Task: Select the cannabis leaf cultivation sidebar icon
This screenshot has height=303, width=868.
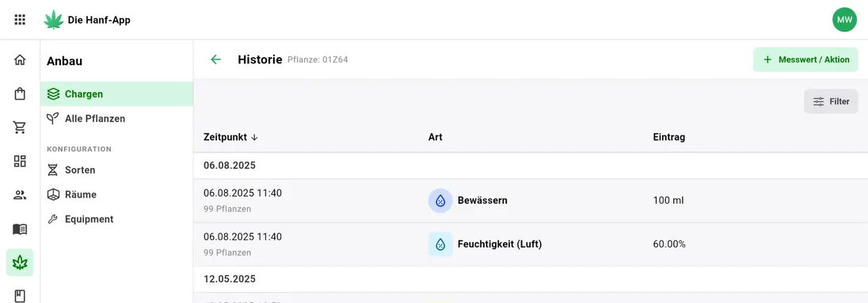Action: pyautogui.click(x=20, y=263)
